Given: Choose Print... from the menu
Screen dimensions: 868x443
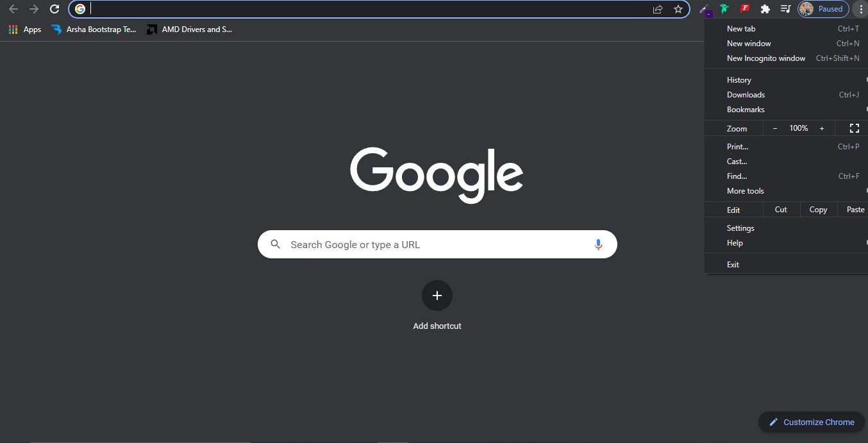Looking at the screenshot, I should 786,147.
